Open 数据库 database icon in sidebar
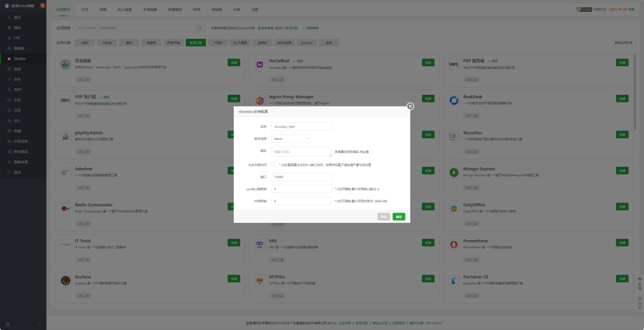Viewport: 644px width, 330px height. [10, 48]
